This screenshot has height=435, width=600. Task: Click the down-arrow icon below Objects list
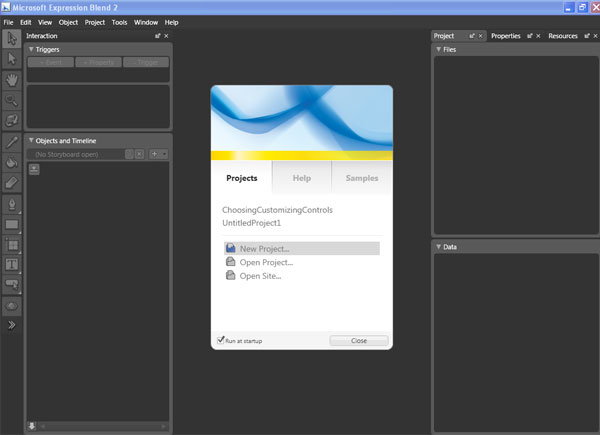(32, 426)
